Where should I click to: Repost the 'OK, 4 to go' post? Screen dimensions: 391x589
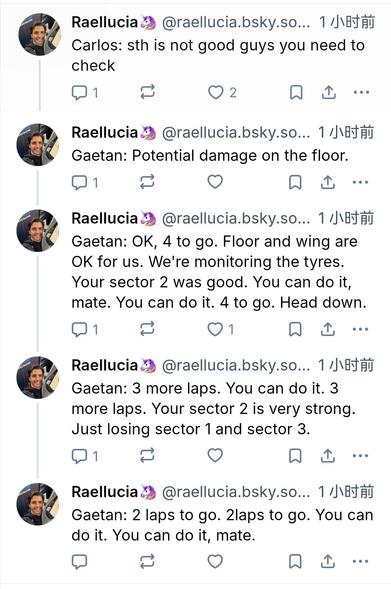(x=147, y=329)
